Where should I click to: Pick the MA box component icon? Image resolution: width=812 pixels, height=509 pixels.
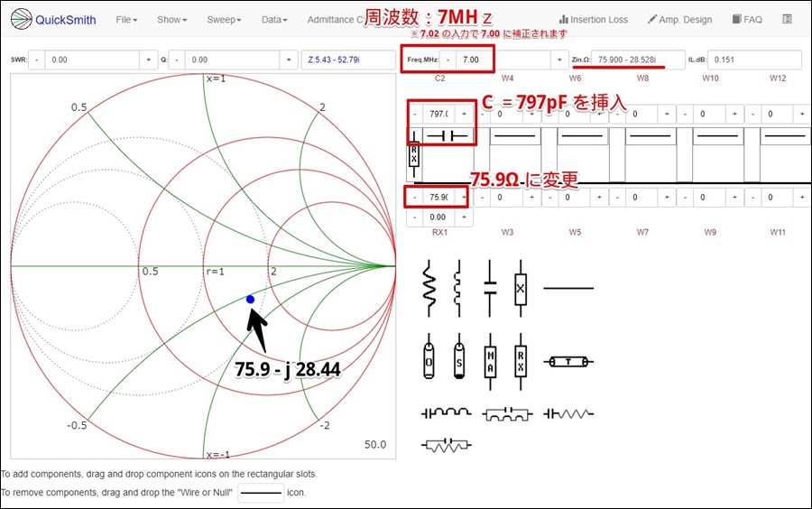[490, 361]
